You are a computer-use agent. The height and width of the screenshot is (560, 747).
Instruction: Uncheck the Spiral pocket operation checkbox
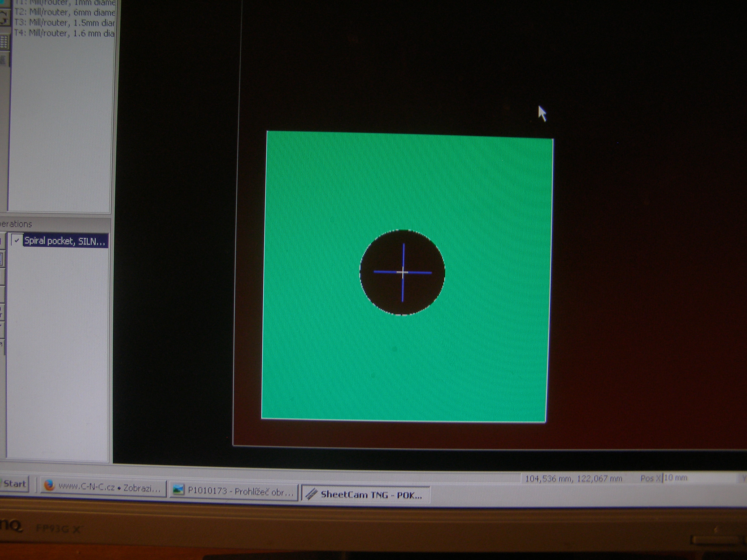[17, 240]
